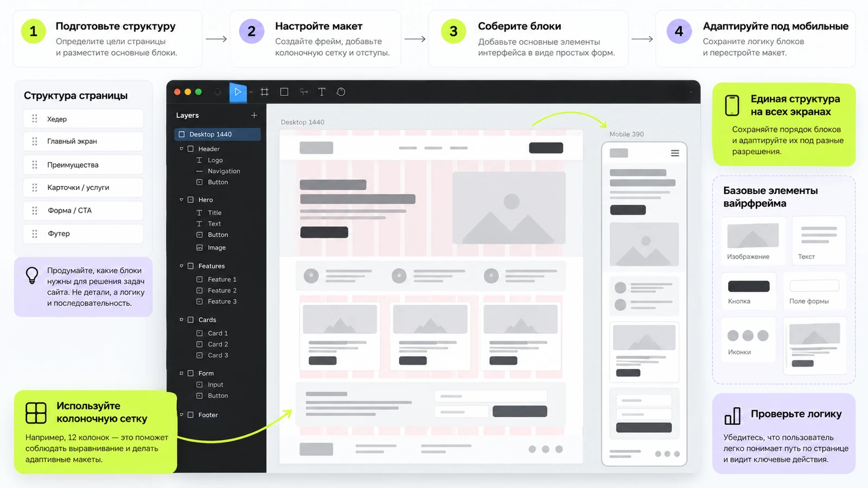
Task: Open the hamburger menu in Mobile 390 frame
Action: tap(675, 153)
